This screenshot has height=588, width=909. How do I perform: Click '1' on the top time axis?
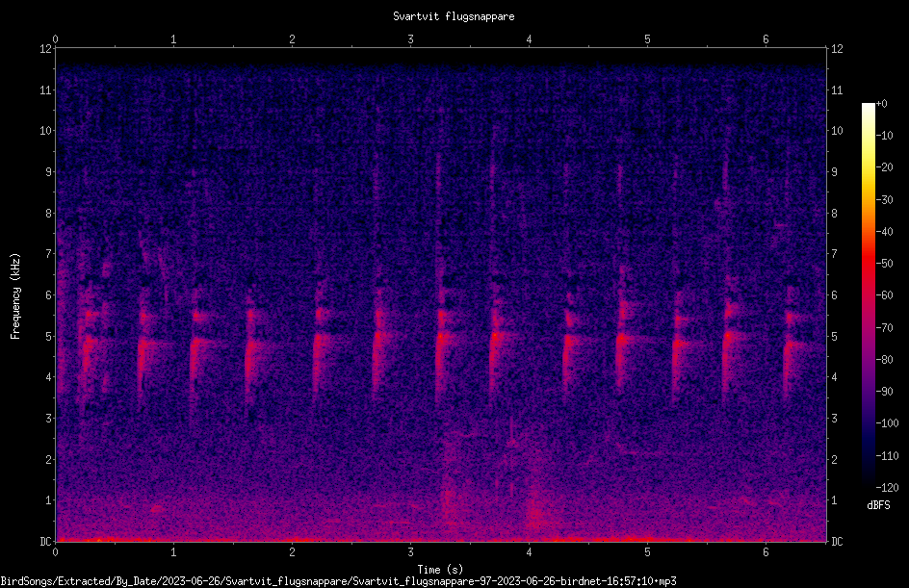[x=173, y=39]
